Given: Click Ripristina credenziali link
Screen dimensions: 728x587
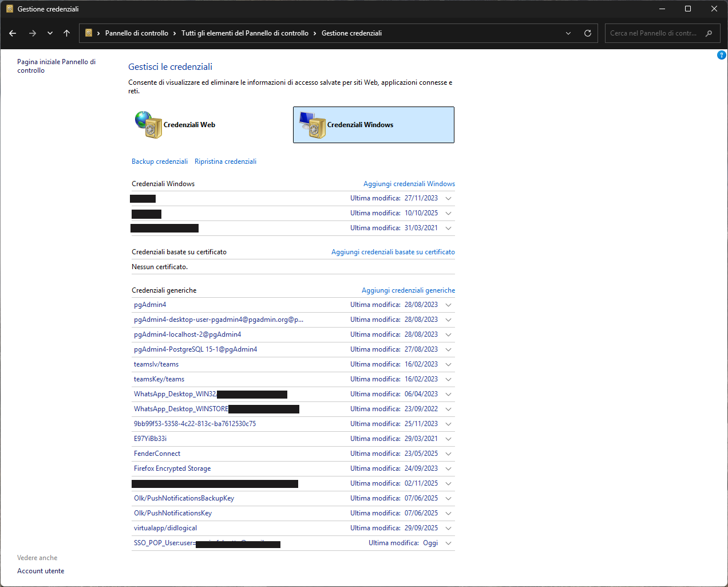Looking at the screenshot, I should pos(225,161).
